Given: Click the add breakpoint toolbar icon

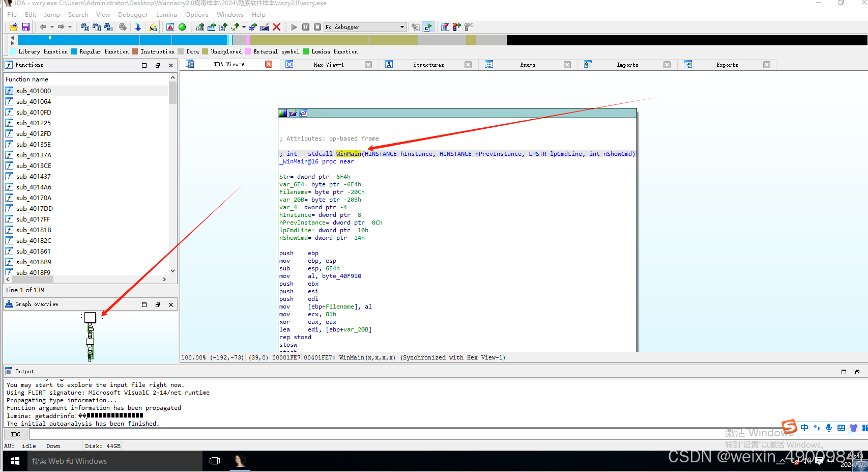Looking at the screenshot, I should 457,27.
